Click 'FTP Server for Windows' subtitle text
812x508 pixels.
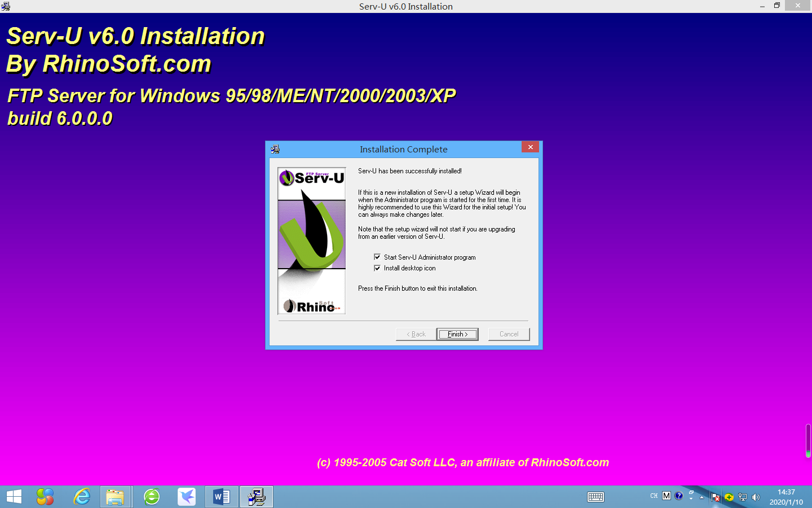click(231, 96)
